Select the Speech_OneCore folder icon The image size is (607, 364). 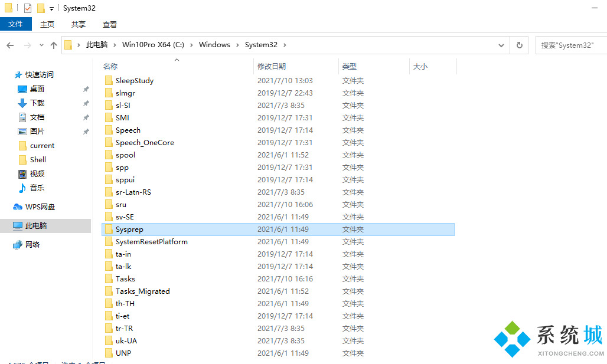click(x=109, y=142)
